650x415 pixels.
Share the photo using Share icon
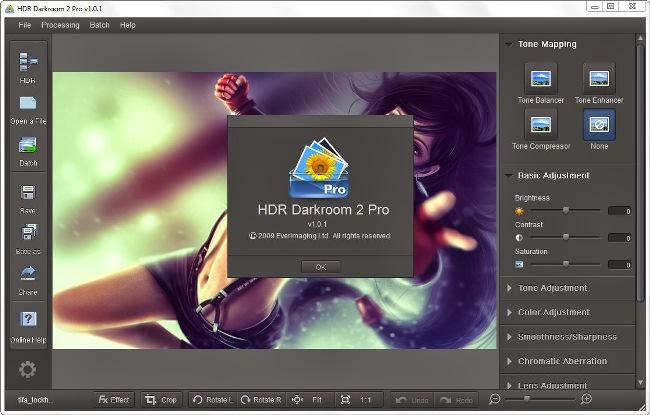pos(28,273)
